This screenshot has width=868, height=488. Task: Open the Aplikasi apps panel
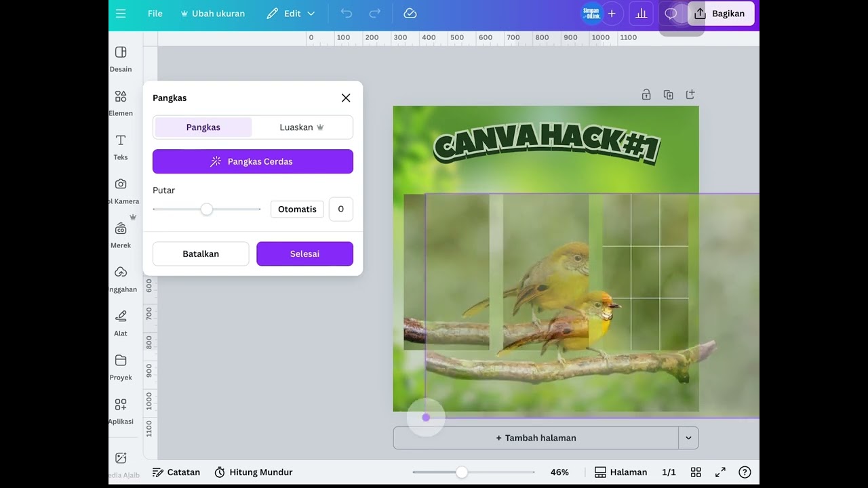coord(121,411)
